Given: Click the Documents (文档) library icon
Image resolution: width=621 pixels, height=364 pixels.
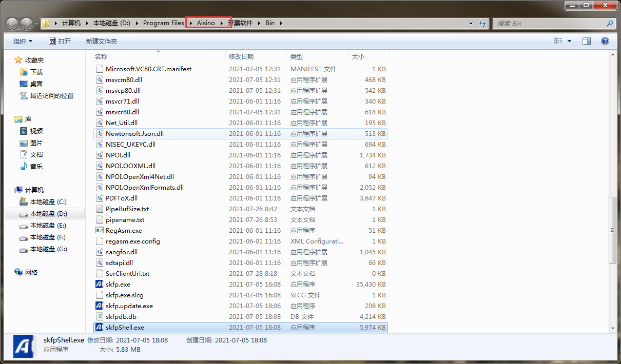Looking at the screenshot, I should (24, 154).
